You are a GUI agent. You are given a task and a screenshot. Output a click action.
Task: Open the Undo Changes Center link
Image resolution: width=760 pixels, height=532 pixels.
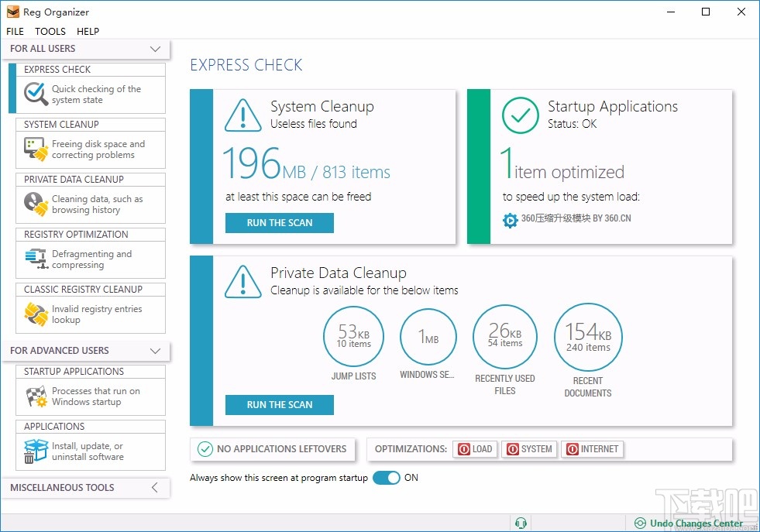pos(696,523)
